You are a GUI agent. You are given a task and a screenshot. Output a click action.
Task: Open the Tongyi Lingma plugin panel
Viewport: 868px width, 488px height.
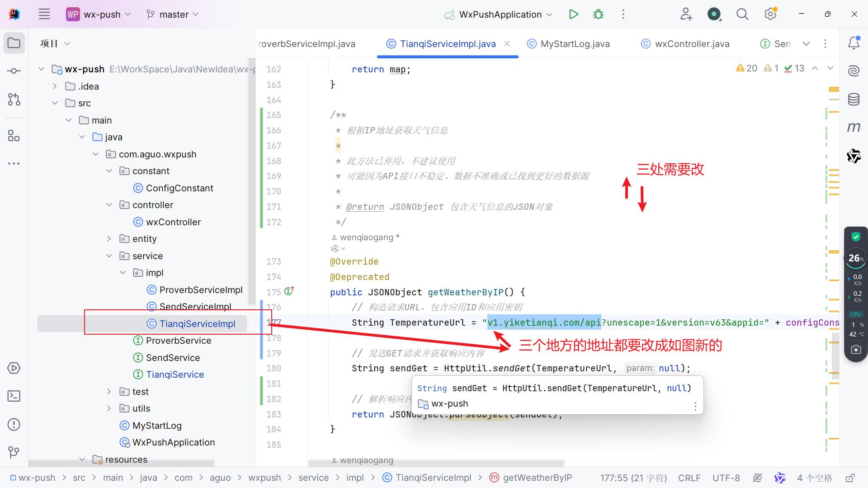coord(854,156)
